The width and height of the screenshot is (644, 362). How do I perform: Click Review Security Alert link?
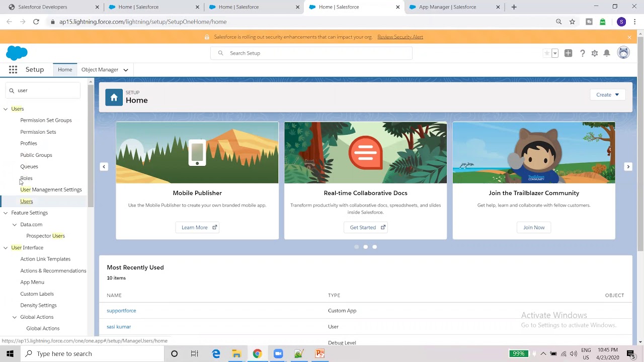click(400, 37)
